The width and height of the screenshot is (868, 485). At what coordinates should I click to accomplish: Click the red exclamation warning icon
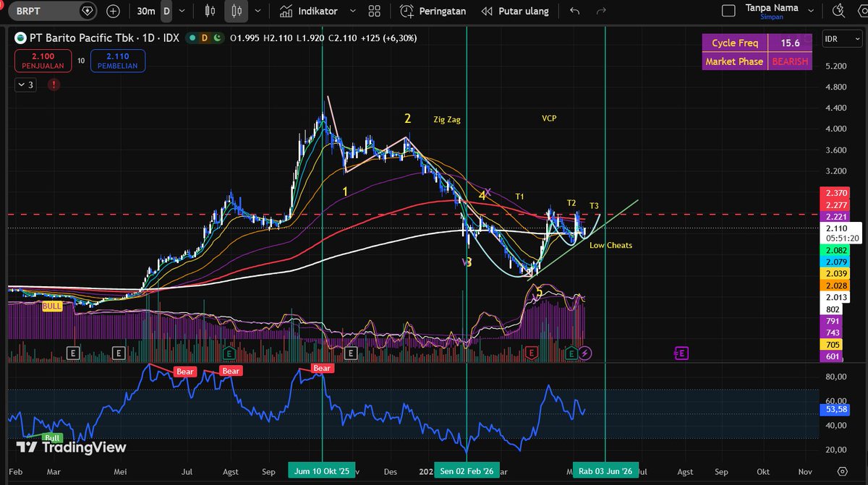click(54, 85)
